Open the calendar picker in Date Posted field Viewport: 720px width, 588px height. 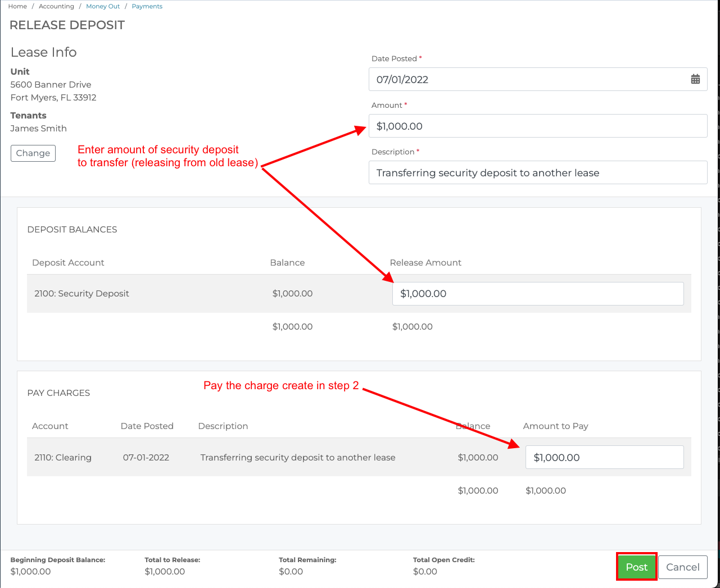point(695,79)
